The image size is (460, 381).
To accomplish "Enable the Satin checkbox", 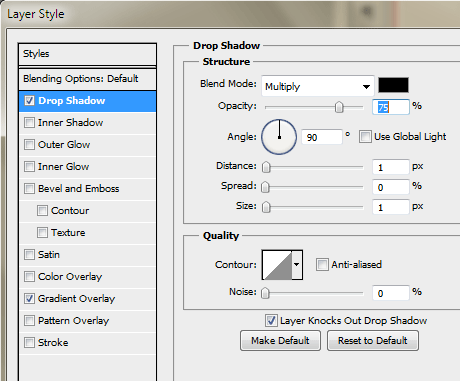I will [29, 254].
